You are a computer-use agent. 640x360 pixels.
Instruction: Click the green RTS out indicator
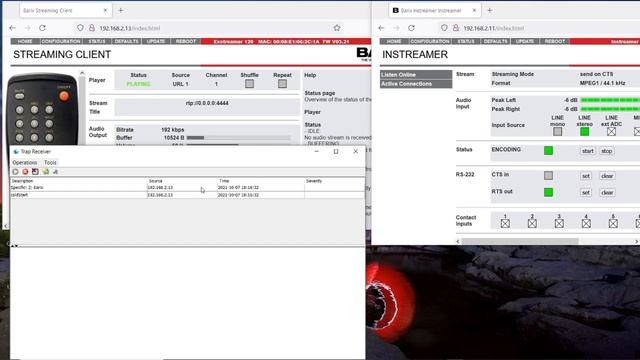[x=548, y=192]
